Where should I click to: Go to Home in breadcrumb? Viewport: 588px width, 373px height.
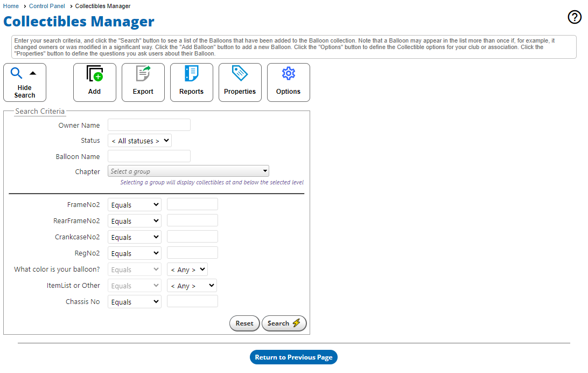coord(11,6)
